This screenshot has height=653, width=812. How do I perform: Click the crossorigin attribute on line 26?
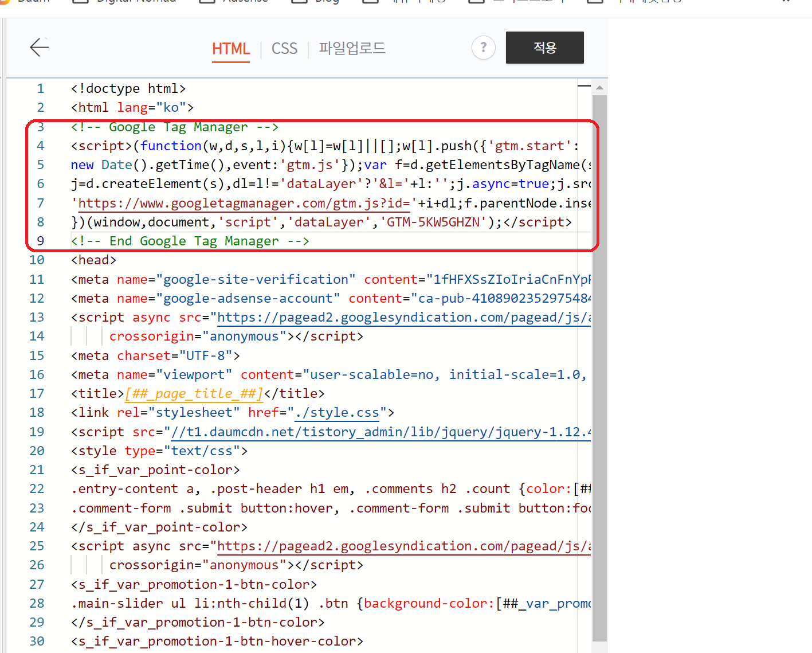pyautogui.click(x=198, y=565)
